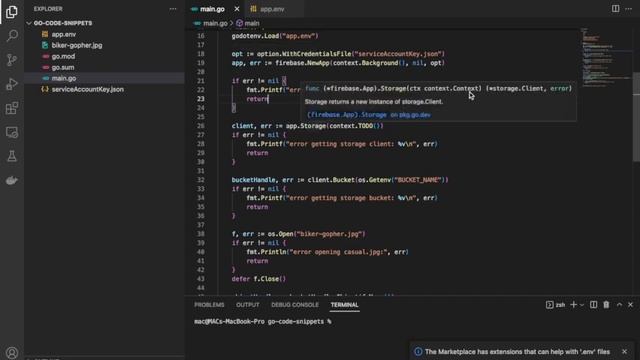Click the client.Bucket code line

[x=340, y=180]
